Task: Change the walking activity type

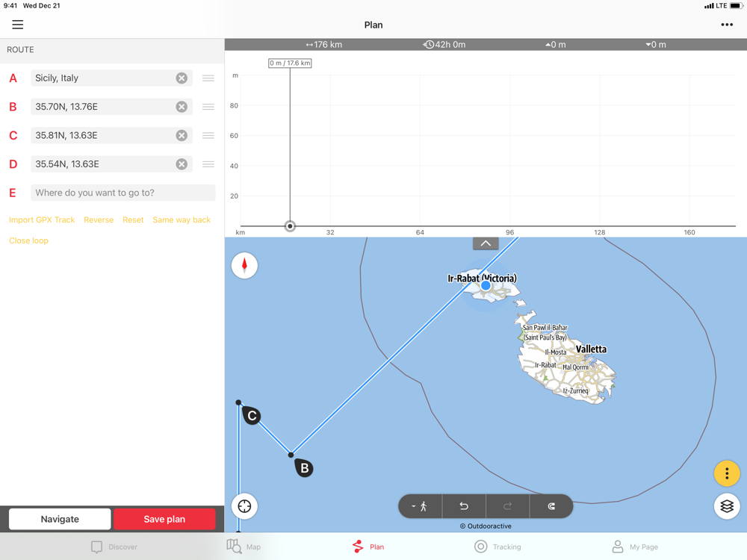Action: click(420, 506)
